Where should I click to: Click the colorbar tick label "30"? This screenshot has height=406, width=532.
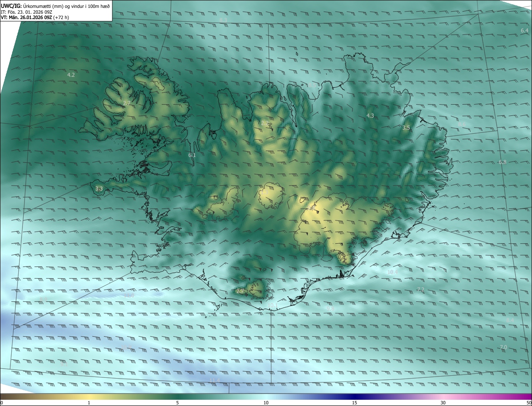point(443,403)
